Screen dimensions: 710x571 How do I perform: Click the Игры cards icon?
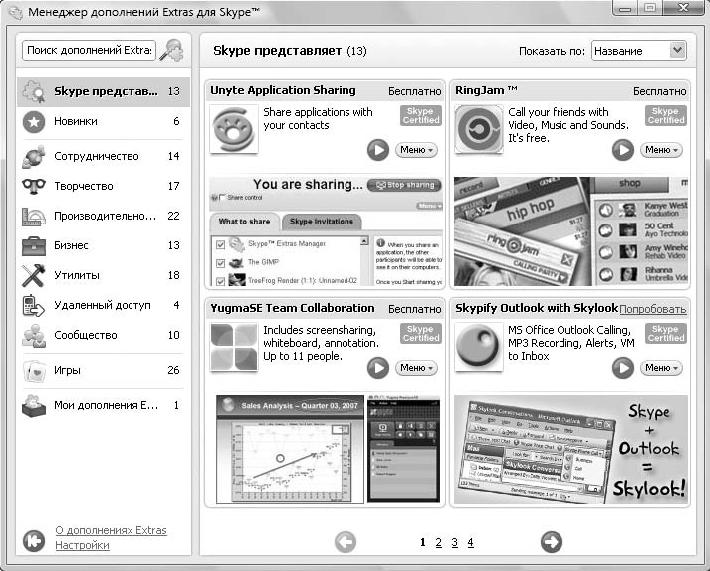click(34, 371)
